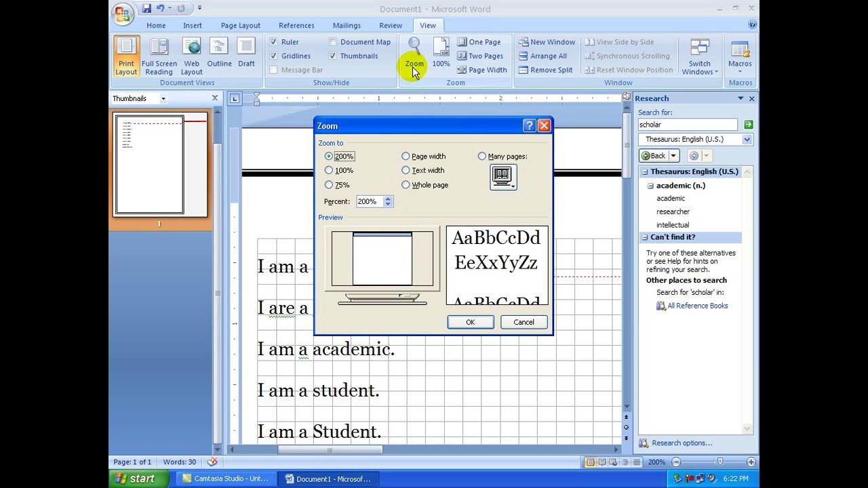Viewport: 868px width, 488px height.
Task: Remove Split from window
Action: [546, 70]
